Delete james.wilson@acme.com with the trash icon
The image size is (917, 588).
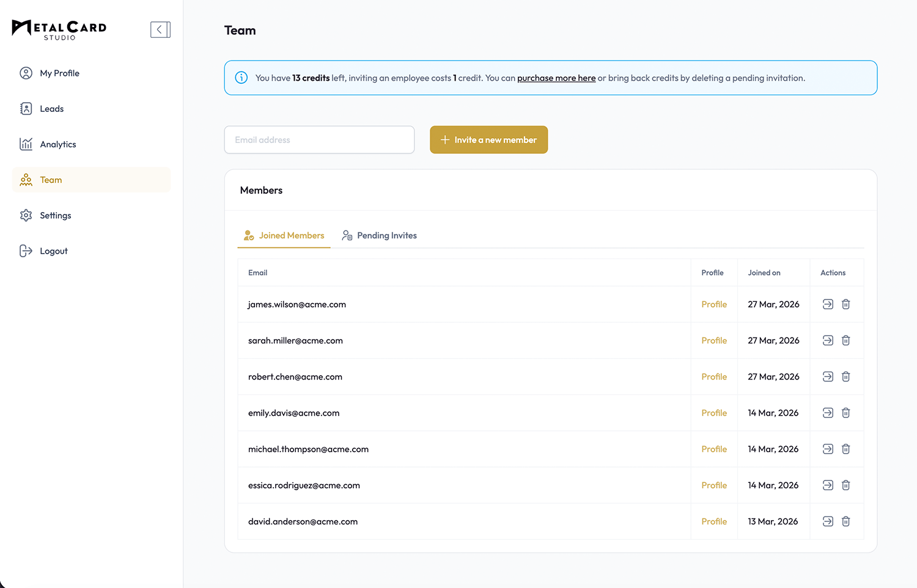coord(845,304)
